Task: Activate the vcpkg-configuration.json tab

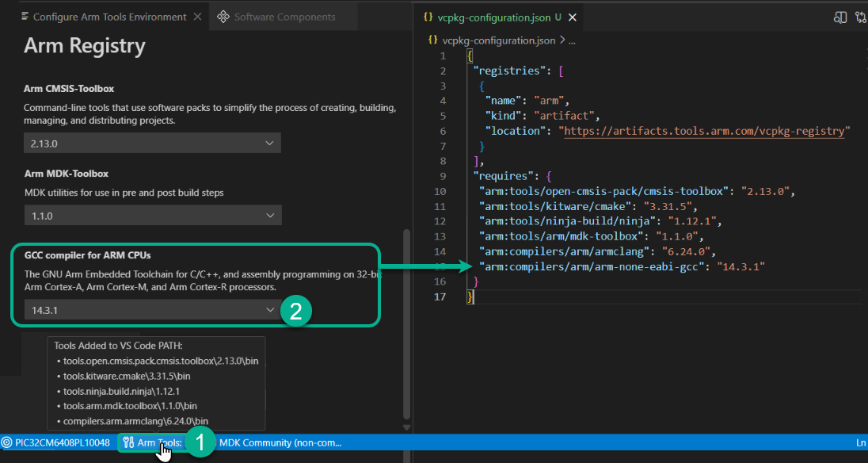Action: [x=500, y=17]
